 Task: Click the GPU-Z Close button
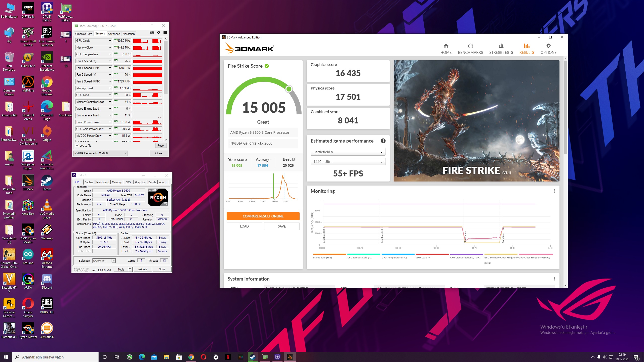(x=158, y=153)
